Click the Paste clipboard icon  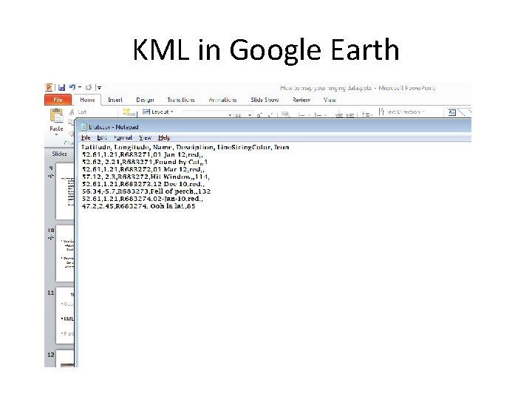pyautogui.click(x=56, y=115)
